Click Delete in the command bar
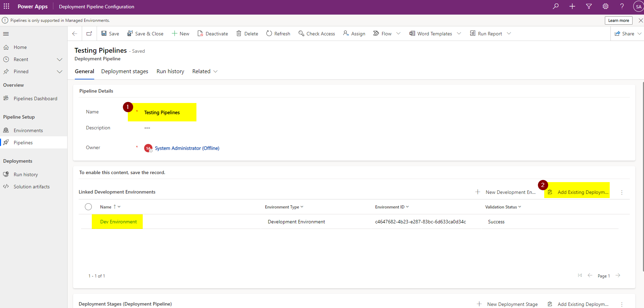Viewport: 644px width, 308px height. pyautogui.click(x=247, y=34)
